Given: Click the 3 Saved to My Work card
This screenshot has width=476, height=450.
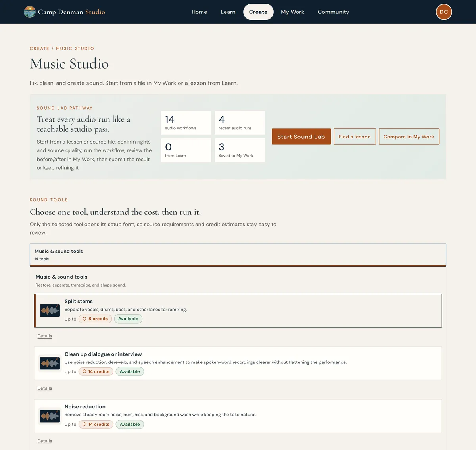Looking at the screenshot, I should 240,150.
